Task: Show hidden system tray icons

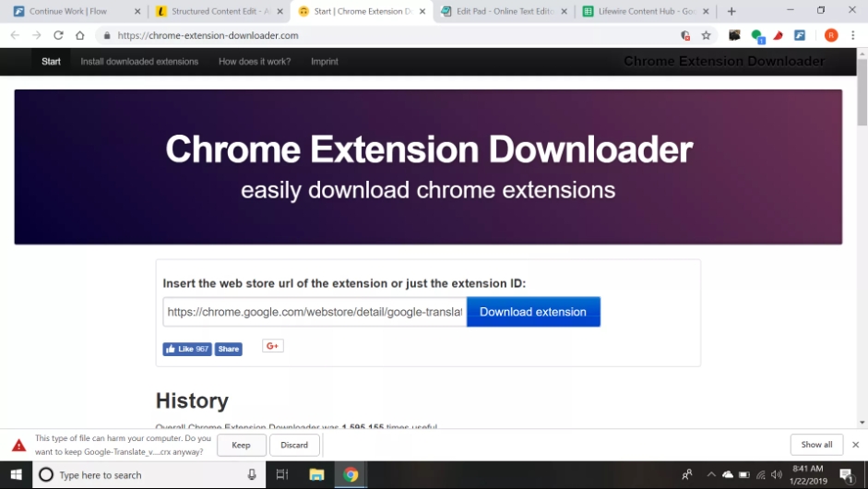Action: (x=711, y=474)
